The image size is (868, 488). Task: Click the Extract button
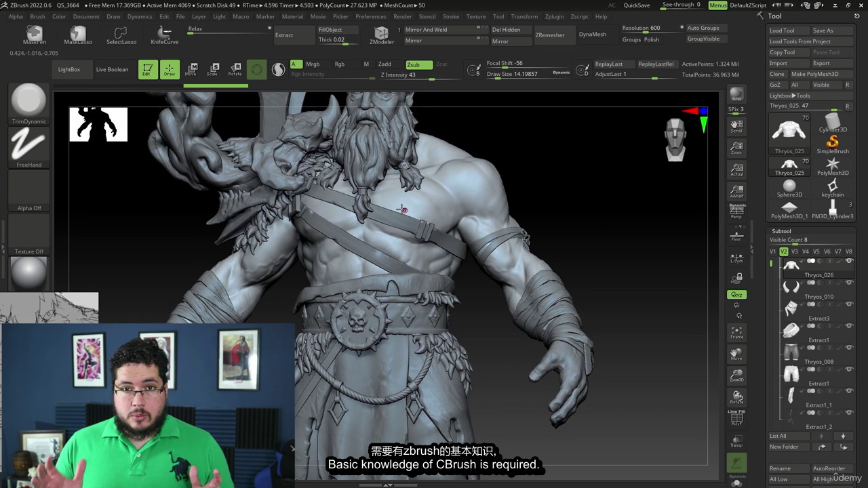click(x=293, y=35)
